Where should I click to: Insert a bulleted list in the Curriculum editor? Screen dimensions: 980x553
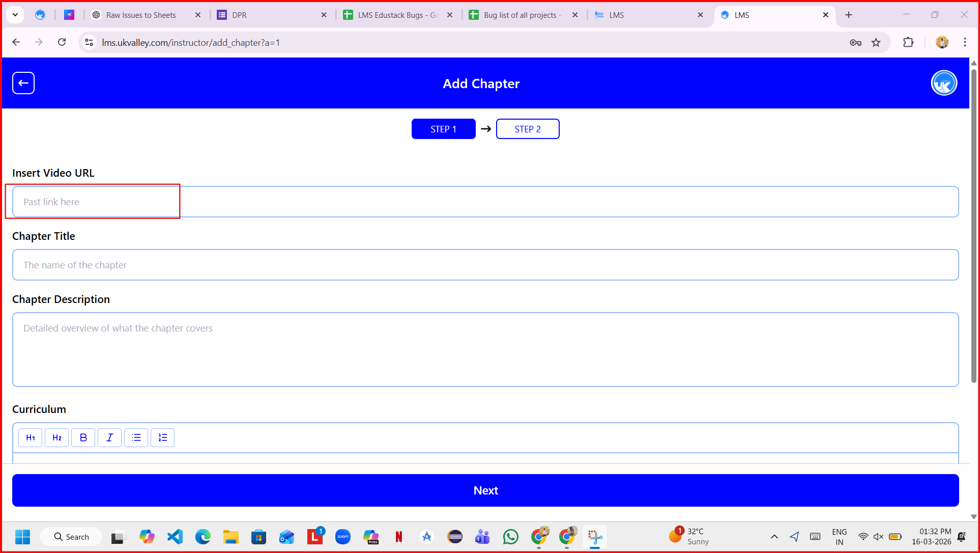click(136, 437)
